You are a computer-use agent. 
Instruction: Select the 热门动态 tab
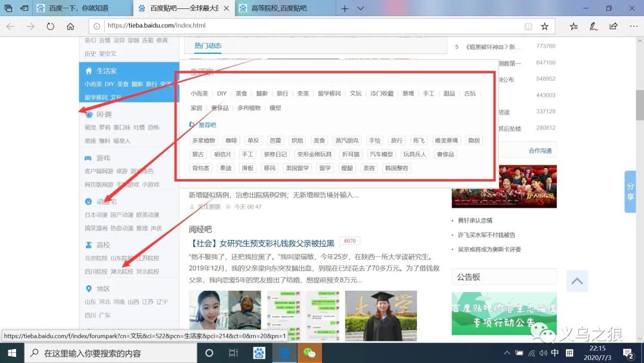208,45
